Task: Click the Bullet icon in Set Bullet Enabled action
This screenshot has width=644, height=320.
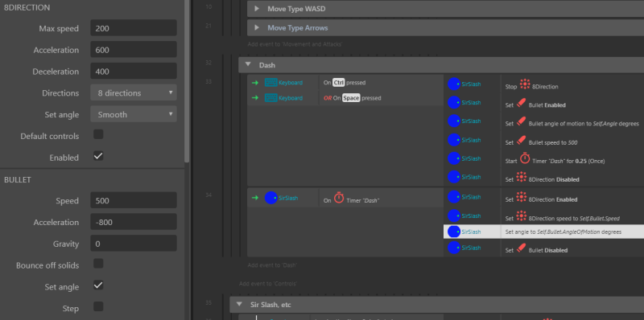Action: click(521, 103)
